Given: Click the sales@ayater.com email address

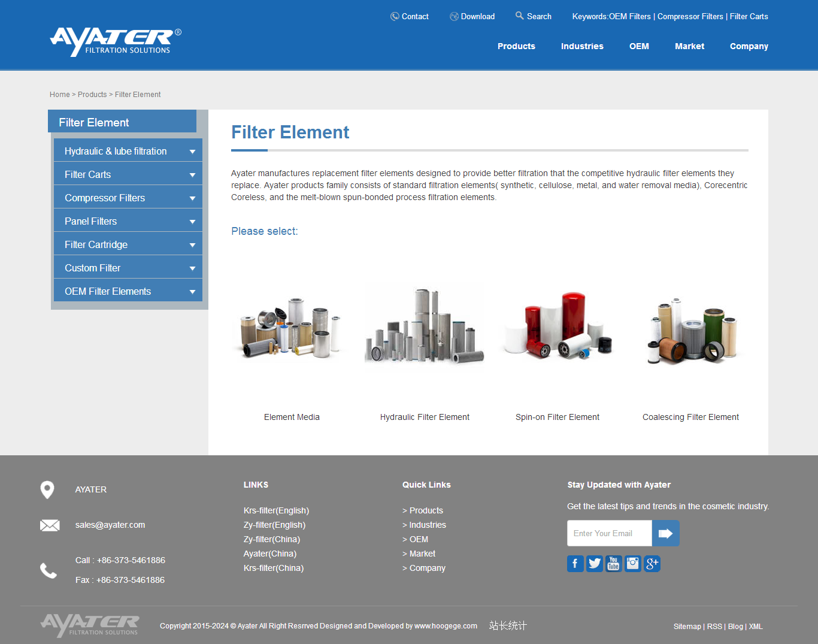Looking at the screenshot, I should coord(110,525).
